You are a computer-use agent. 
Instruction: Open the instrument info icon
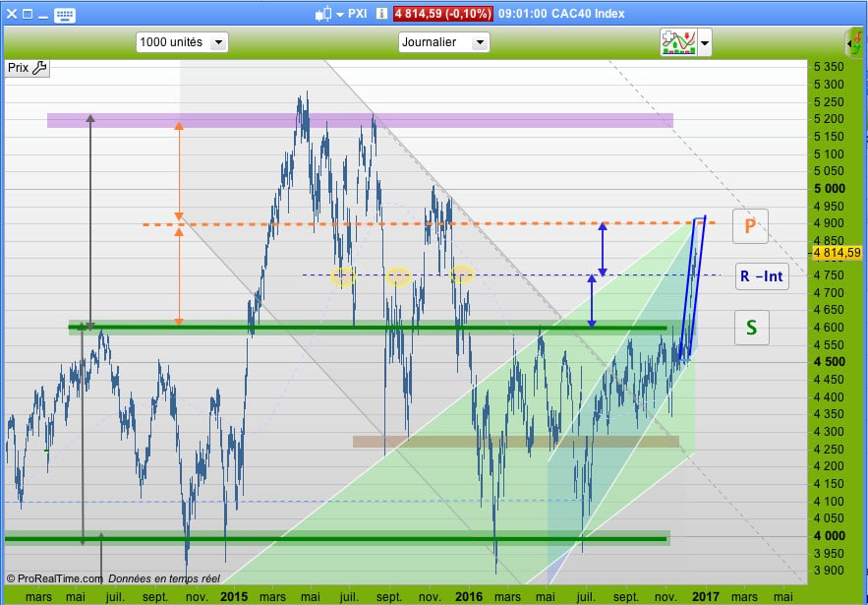(x=381, y=14)
